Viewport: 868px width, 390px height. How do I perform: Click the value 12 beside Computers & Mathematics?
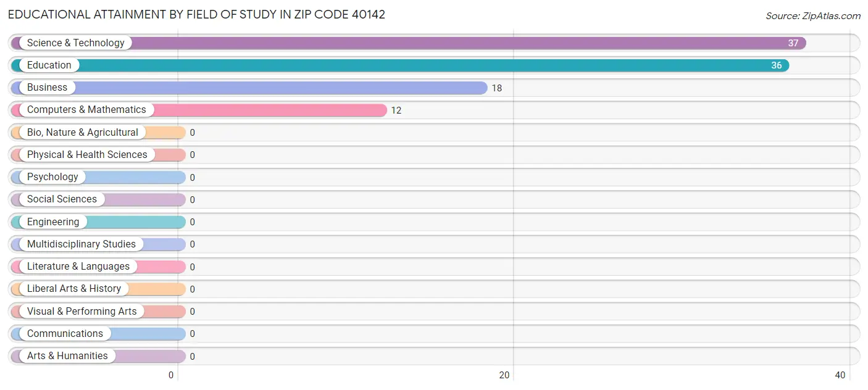point(396,110)
